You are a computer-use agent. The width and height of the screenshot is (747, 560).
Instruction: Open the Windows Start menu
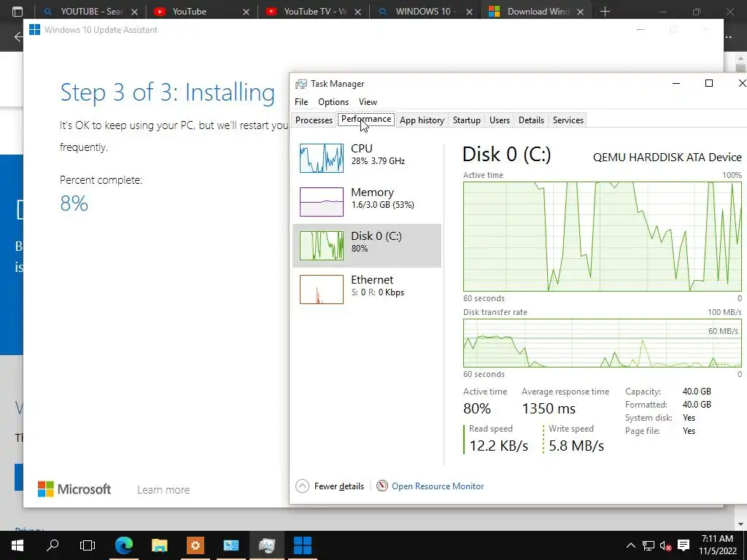tap(18, 545)
